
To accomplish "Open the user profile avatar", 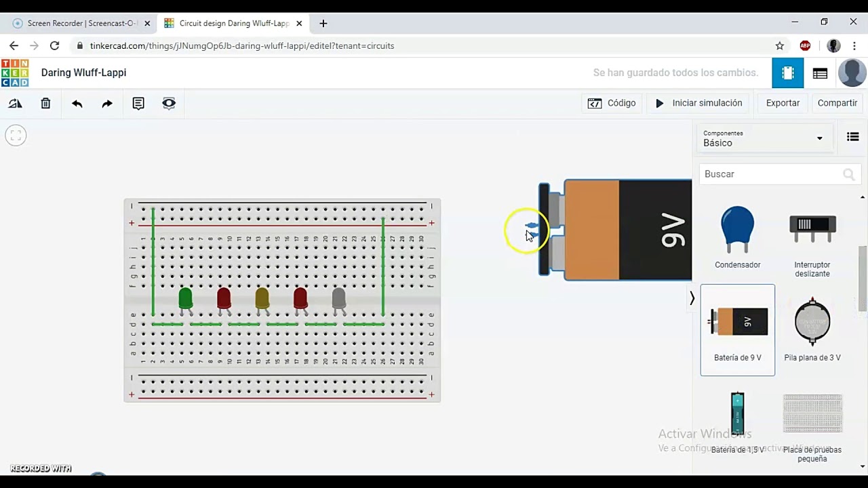I will (852, 73).
